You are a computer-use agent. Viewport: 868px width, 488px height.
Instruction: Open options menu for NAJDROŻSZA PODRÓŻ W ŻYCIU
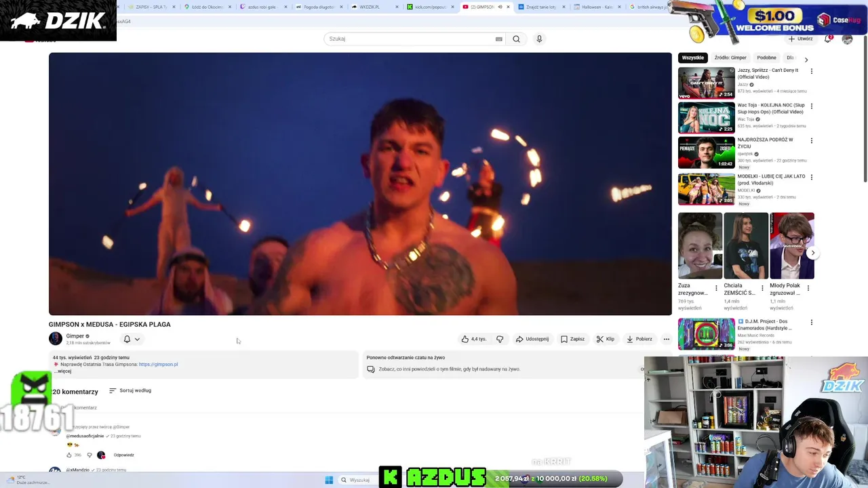click(811, 140)
